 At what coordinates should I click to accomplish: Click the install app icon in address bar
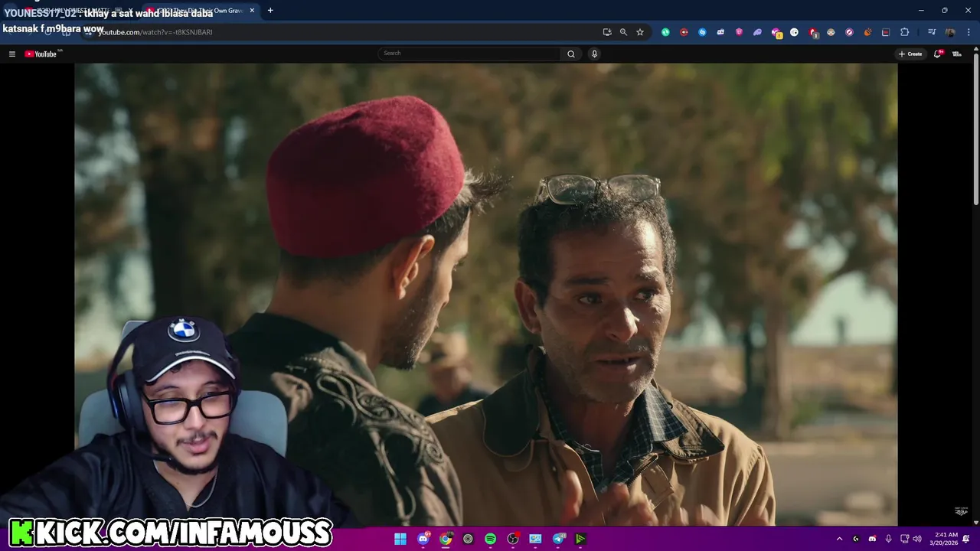click(607, 32)
